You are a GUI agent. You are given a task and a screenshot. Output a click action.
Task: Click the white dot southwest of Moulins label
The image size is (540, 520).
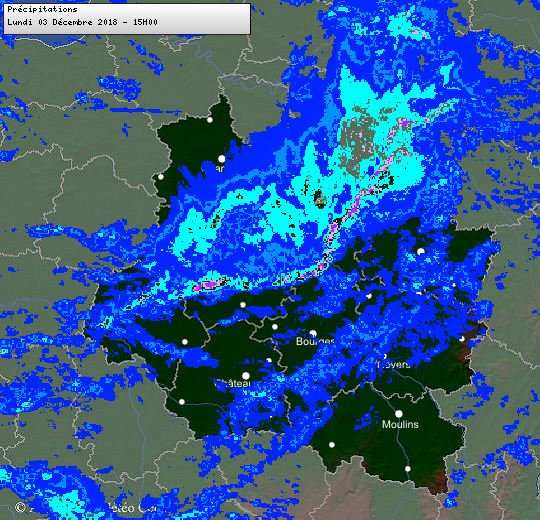click(332, 445)
